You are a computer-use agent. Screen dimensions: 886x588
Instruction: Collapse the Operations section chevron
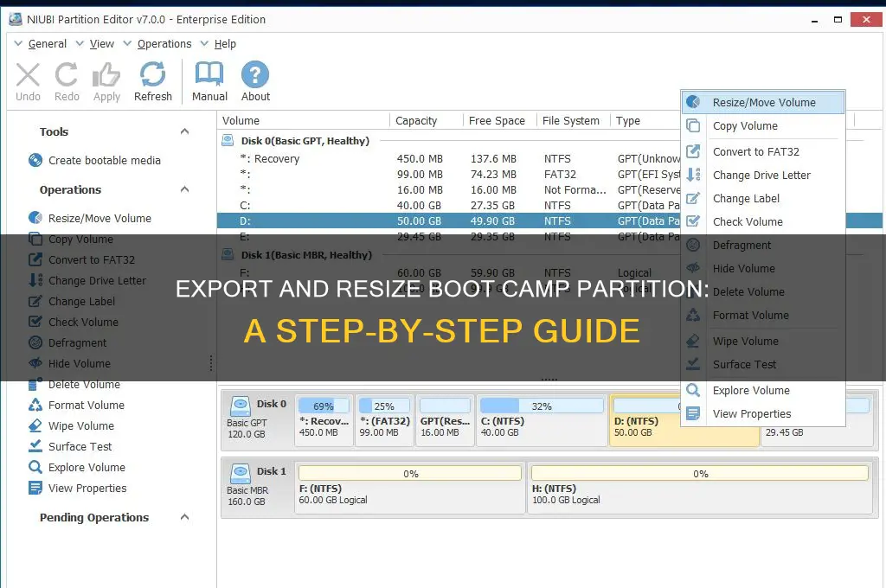point(184,189)
